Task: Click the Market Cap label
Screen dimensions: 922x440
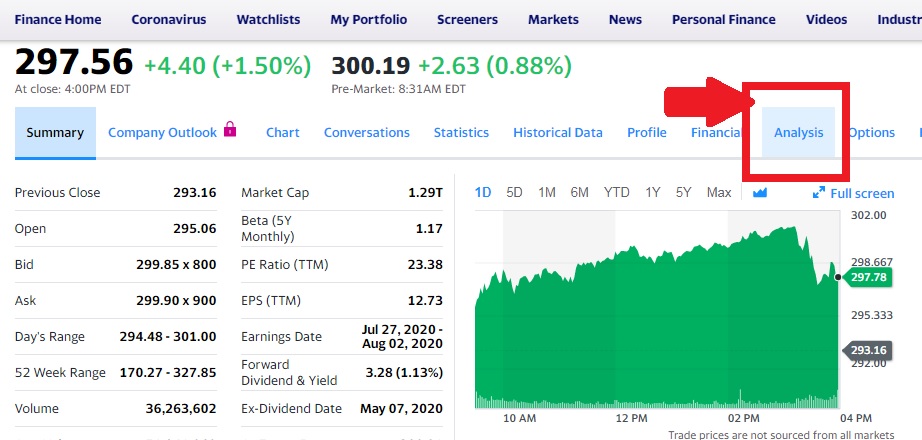Action: click(275, 192)
